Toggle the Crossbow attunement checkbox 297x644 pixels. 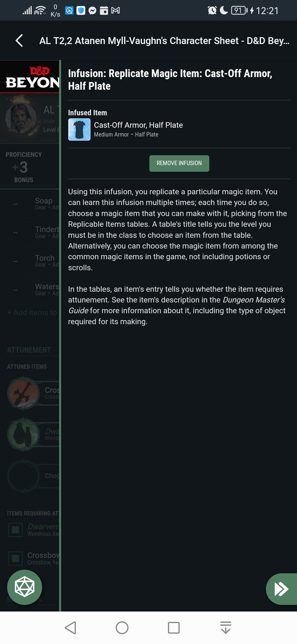[x=15, y=558]
